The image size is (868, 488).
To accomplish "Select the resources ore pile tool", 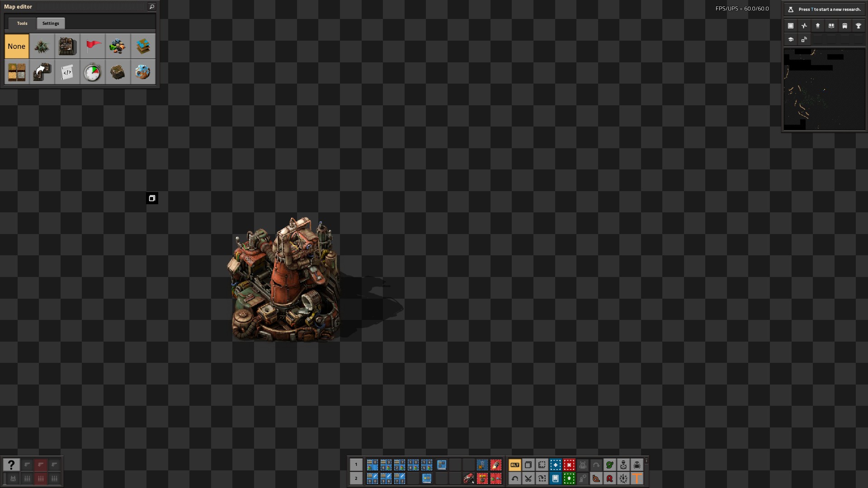I will (x=118, y=46).
